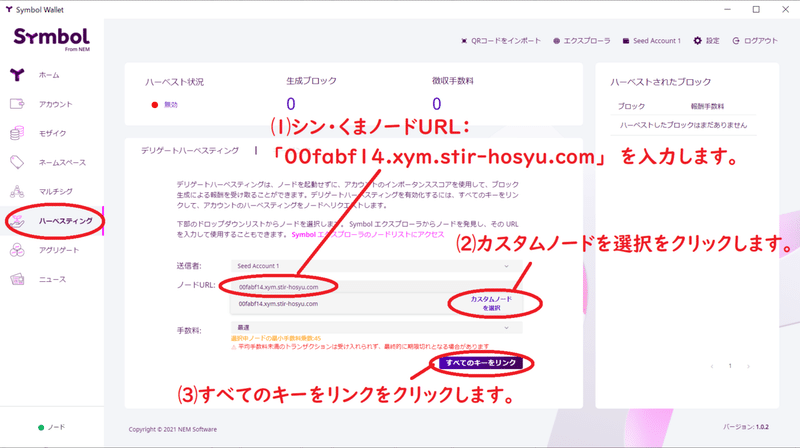Click the Symbol logo
Viewport: 800px width, 448px height.
pyautogui.click(x=52, y=38)
